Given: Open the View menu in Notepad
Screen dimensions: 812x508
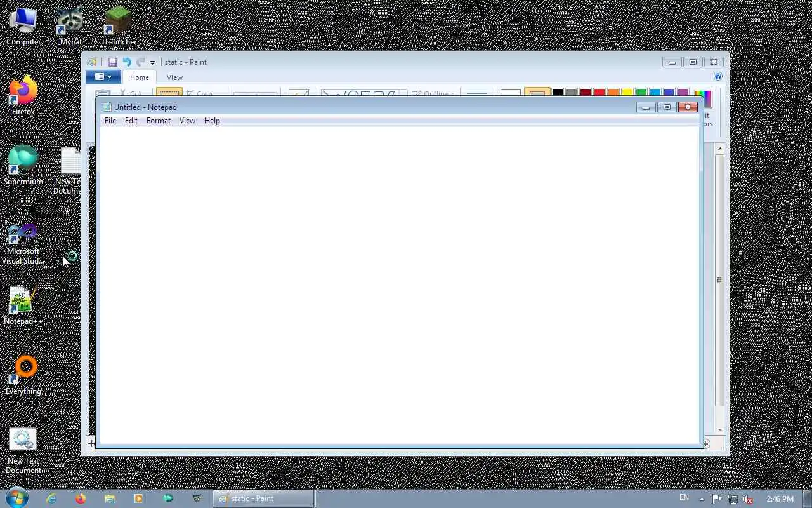Looking at the screenshot, I should click(x=187, y=121).
